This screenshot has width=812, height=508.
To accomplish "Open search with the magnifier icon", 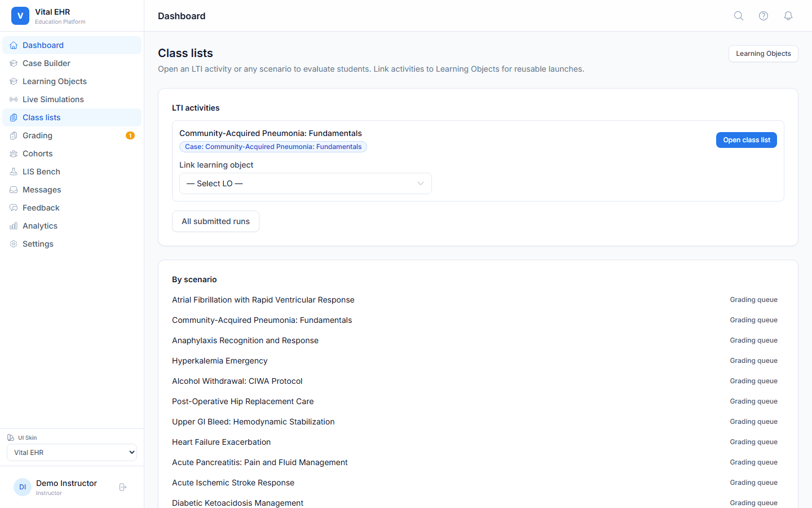I will pos(739,16).
